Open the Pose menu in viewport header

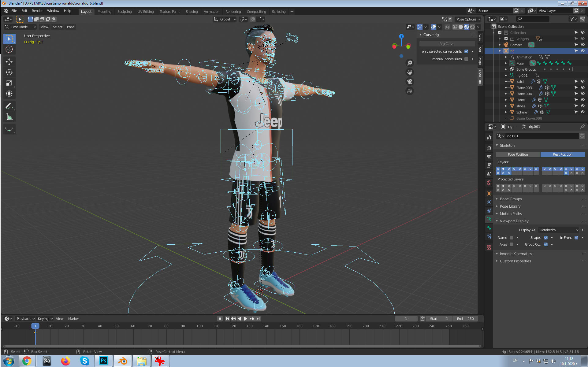point(70,27)
